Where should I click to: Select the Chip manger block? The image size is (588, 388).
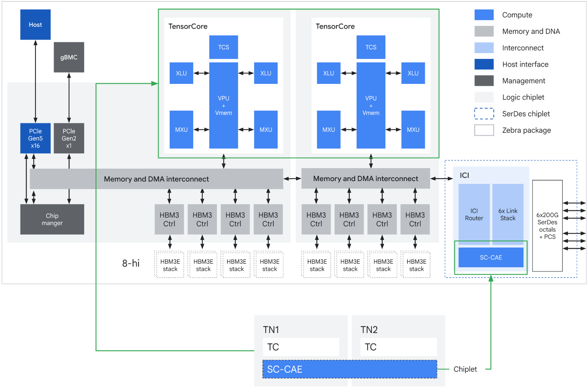[x=52, y=219]
